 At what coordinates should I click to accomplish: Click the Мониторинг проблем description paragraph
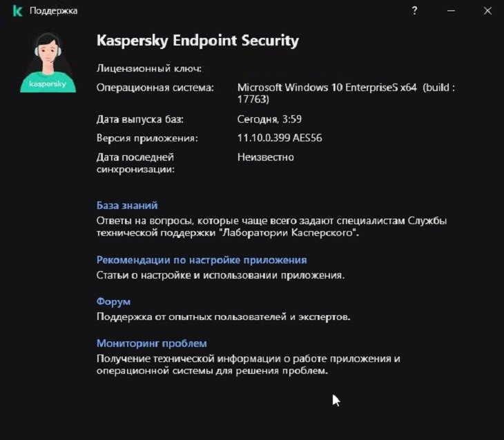coord(248,365)
